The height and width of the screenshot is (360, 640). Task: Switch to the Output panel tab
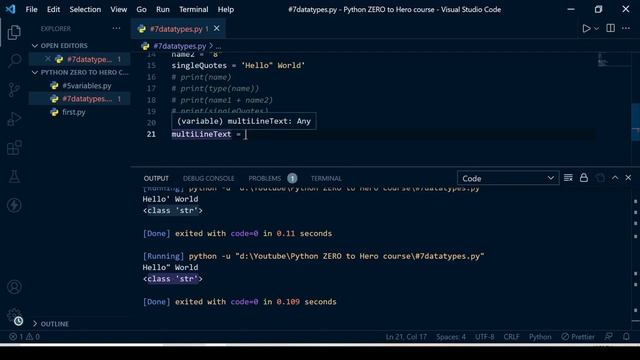tap(156, 178)
